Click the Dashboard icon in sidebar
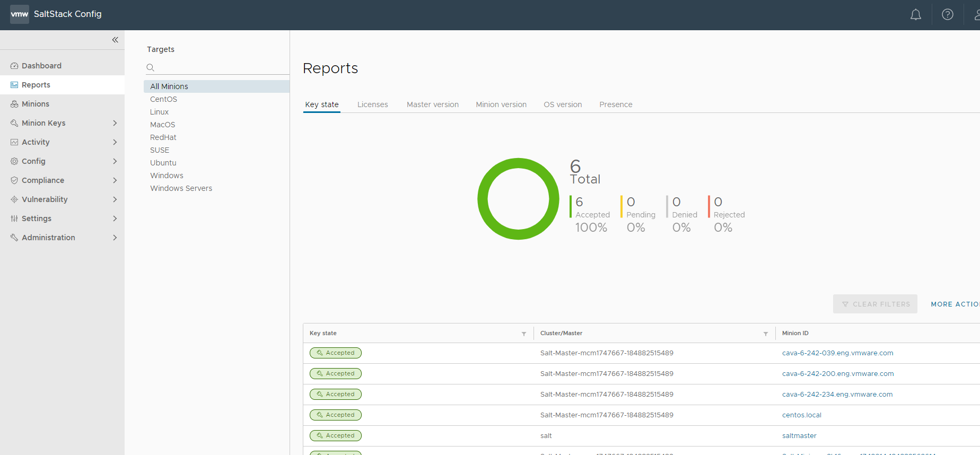The height and width of the screenshot is (455, 980). [x=14, y=66]
